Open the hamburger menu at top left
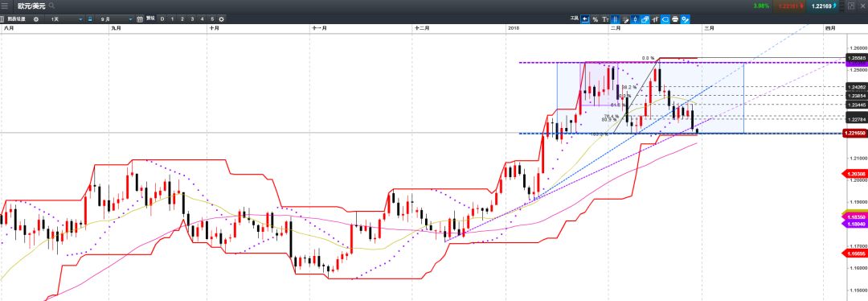The height and width of the screenshot is (301, 868). pyautogui.click(x=5, y=6)
